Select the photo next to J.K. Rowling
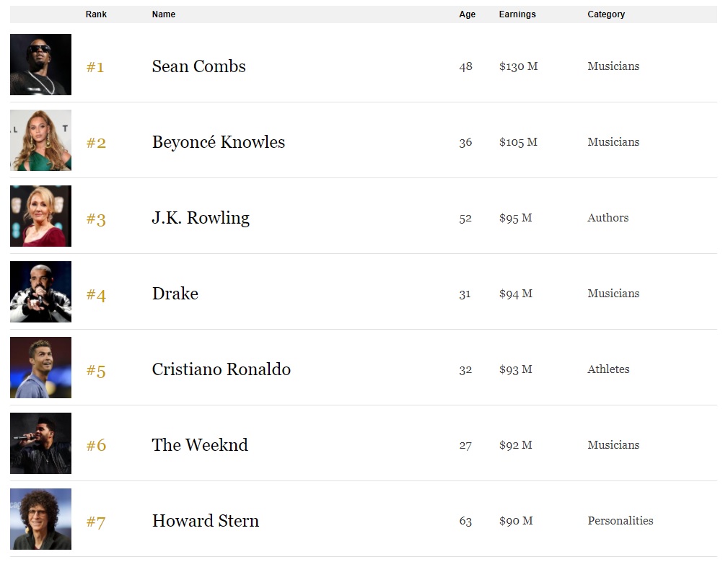The height and width of the screenshot is (562, 728). click(40, 216)
